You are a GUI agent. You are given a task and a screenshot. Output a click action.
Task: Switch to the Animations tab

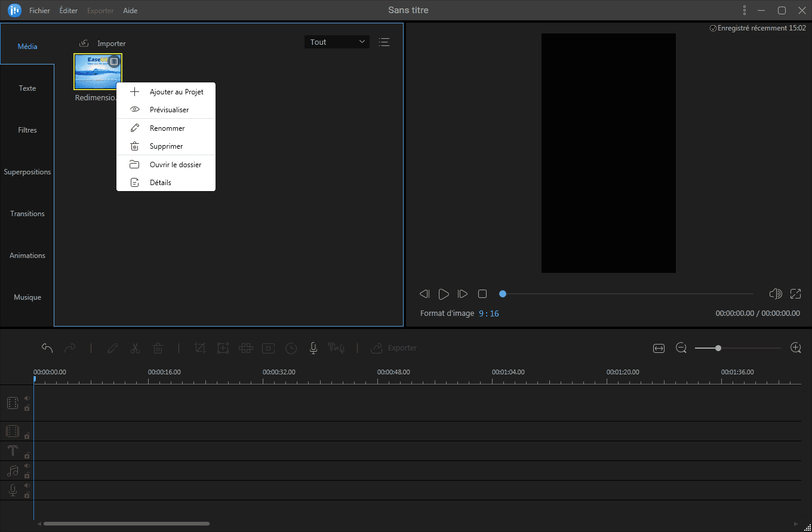click(x=27, y=256)
